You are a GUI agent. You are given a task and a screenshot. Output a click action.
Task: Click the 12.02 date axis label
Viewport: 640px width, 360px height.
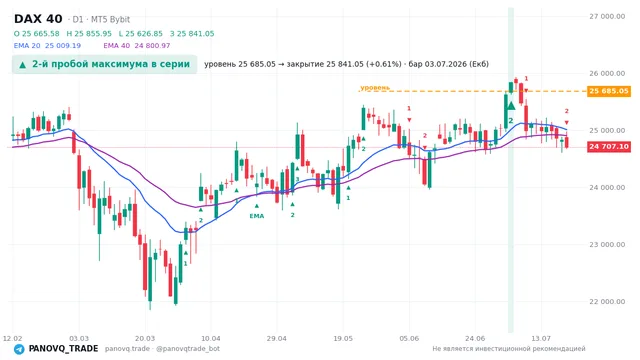[12, 338]
